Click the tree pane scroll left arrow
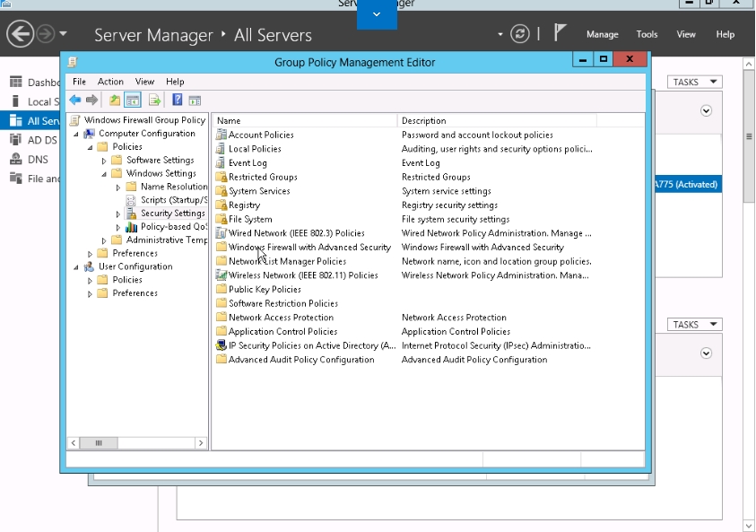 [74, 443]
